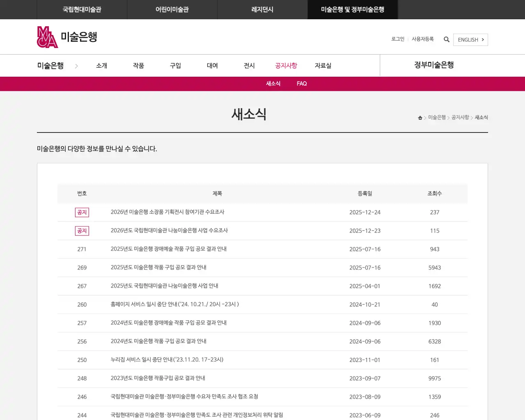
Task: Click the chevron arrow next to 미술은행
Action: [x=76, y=66]
